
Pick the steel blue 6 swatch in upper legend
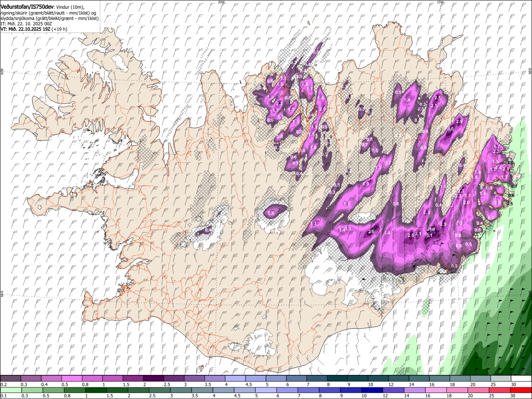(x=297, y=379)
